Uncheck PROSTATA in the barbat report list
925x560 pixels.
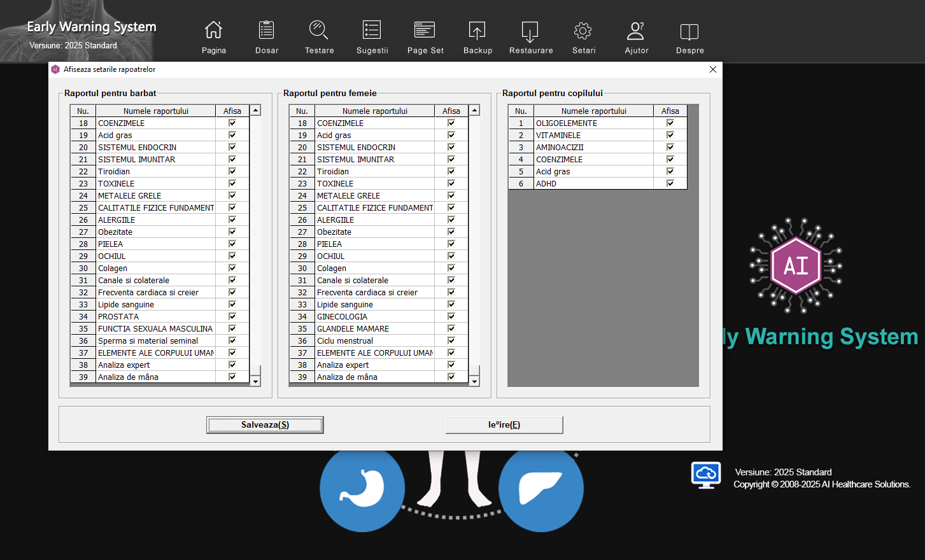[x=232, y=316]
